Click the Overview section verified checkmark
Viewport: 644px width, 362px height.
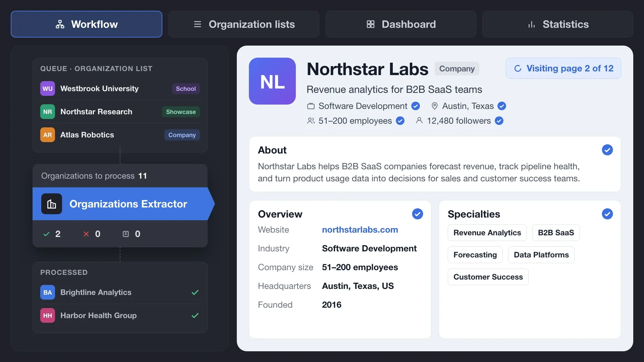[x=418, y=214]
